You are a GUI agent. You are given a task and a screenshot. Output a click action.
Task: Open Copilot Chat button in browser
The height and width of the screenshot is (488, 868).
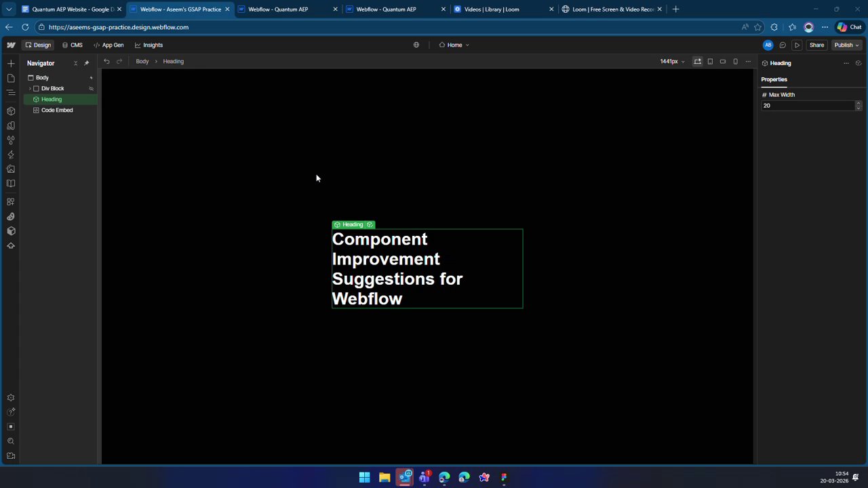tap(849, 27)
